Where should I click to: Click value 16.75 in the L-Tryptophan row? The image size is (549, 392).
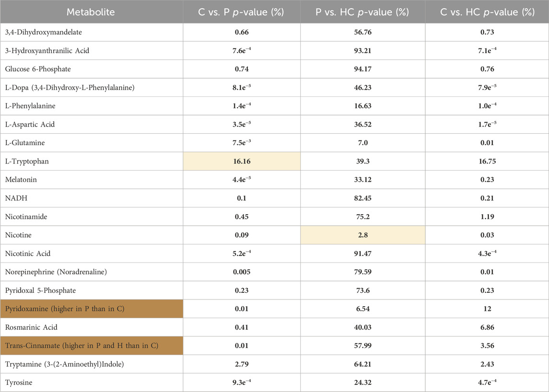487,161
